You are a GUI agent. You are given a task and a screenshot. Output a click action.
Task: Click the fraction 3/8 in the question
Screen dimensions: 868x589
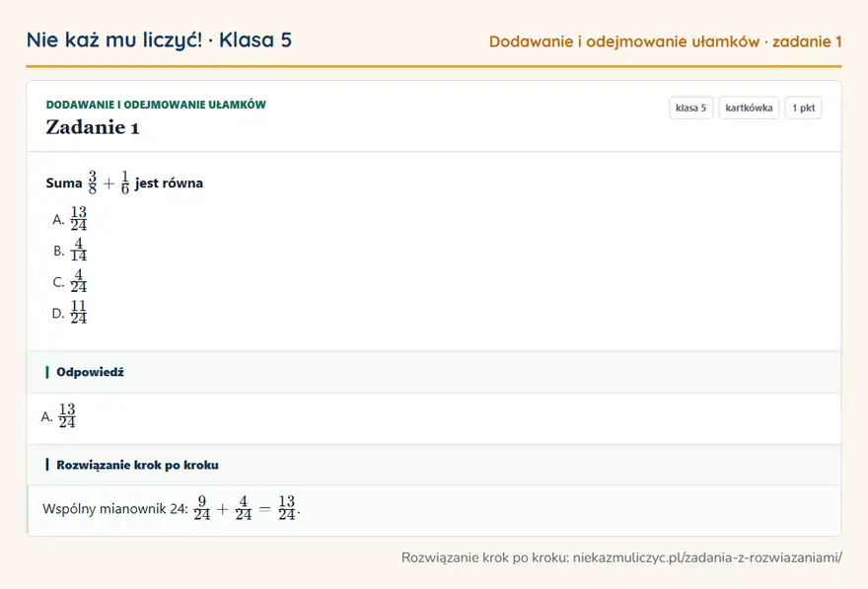tap(93, 183)
